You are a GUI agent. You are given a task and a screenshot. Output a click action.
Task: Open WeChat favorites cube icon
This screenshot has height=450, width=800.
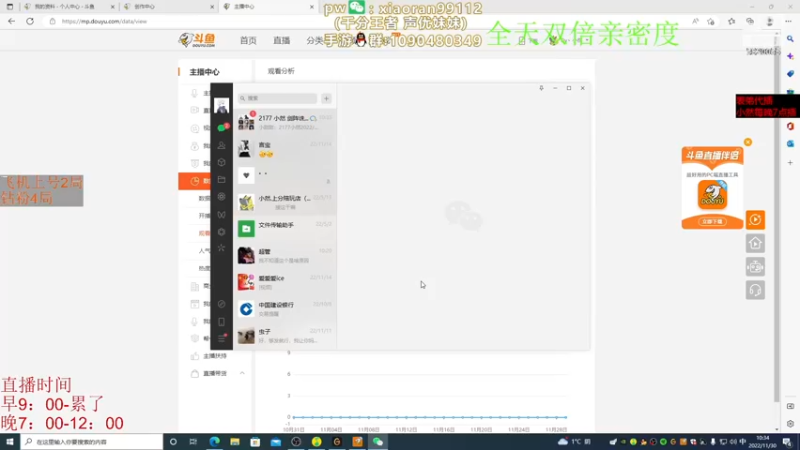click(221, 163)
